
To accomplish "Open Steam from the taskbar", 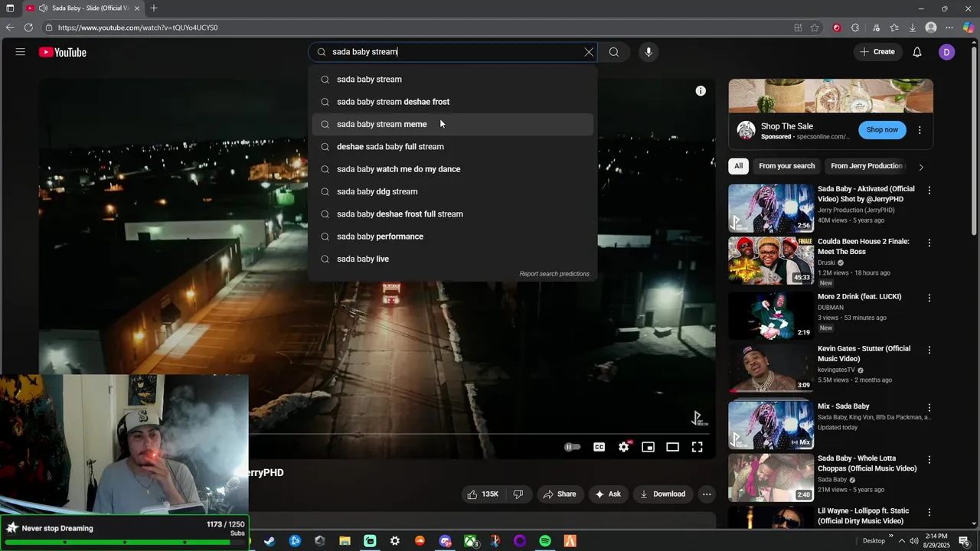I will click(x=269, y=541).
